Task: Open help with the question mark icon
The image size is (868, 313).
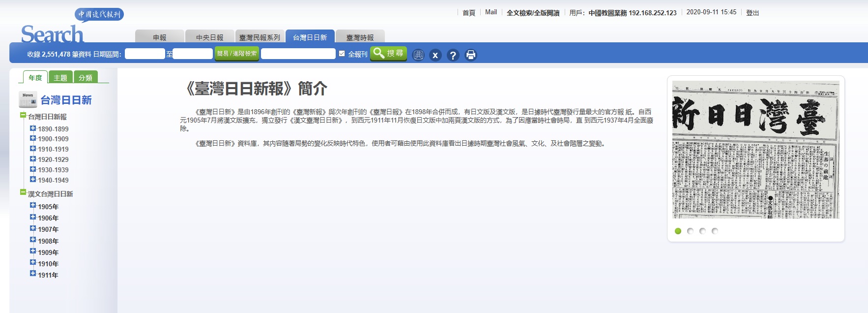Action: 453,55
